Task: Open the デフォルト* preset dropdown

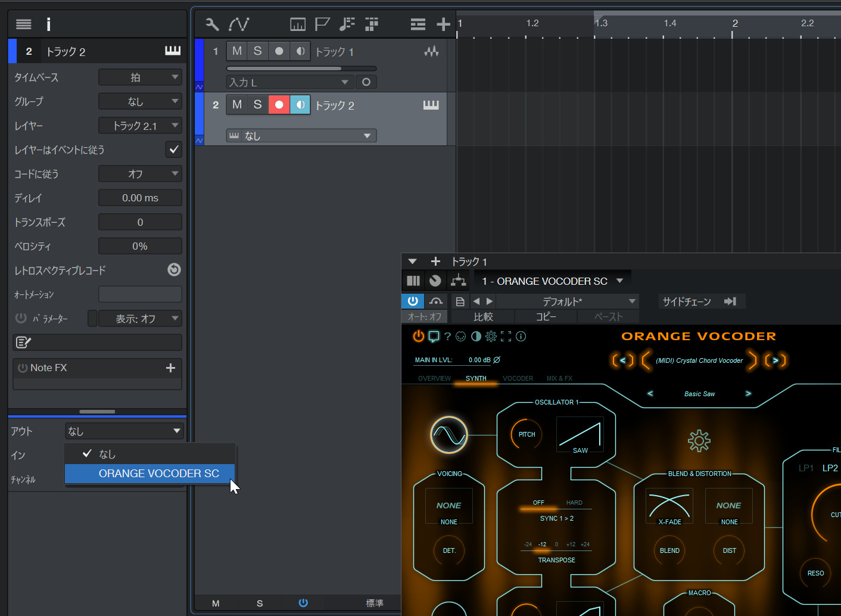Action: [x=567, y=301]
